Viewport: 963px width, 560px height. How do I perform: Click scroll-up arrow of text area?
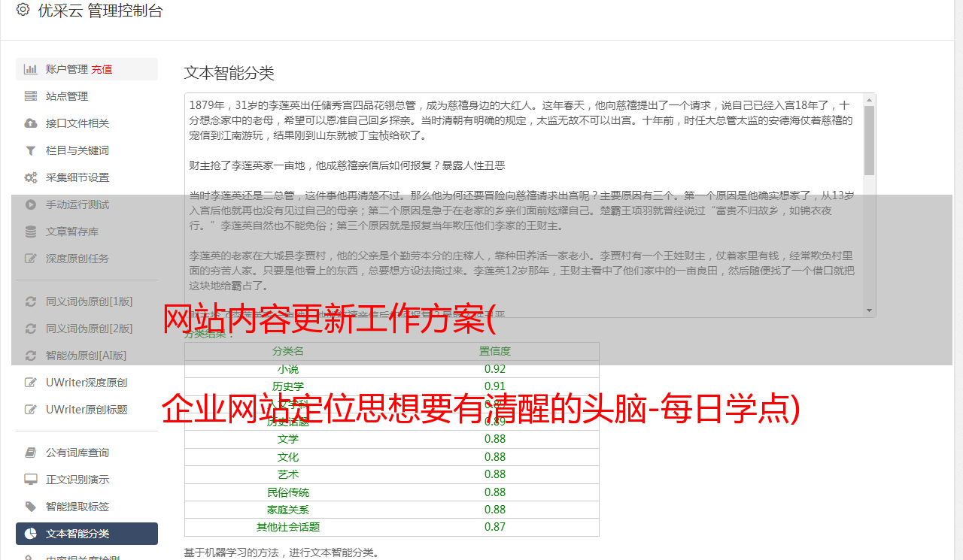[x=869, y=99]
